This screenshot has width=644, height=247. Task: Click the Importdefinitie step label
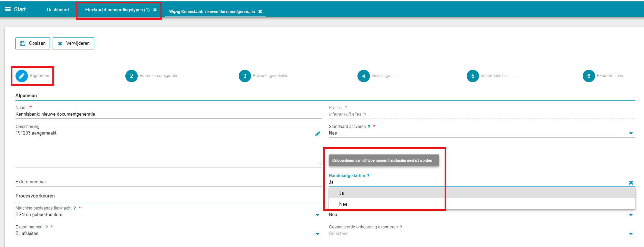pyautogui.click(x=494, y=76)
